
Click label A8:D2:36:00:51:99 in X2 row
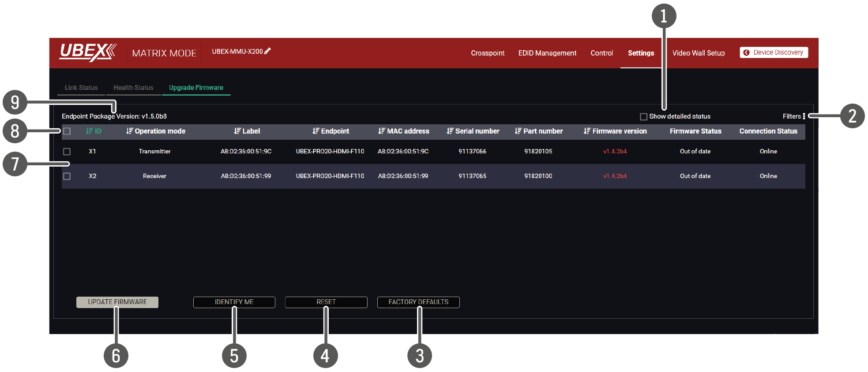pos(246,176)
